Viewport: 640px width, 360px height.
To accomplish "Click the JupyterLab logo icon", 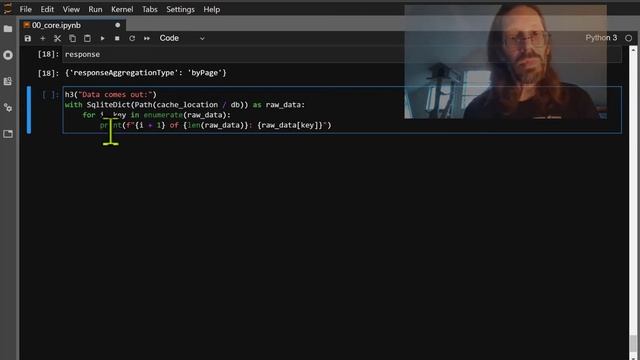I will (8, 8).
